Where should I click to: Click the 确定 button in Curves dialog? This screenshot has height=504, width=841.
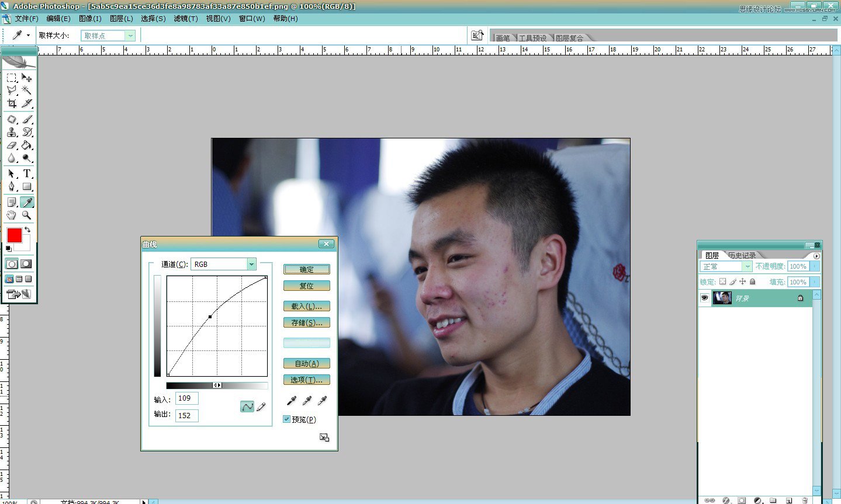[x=306, y=269]
